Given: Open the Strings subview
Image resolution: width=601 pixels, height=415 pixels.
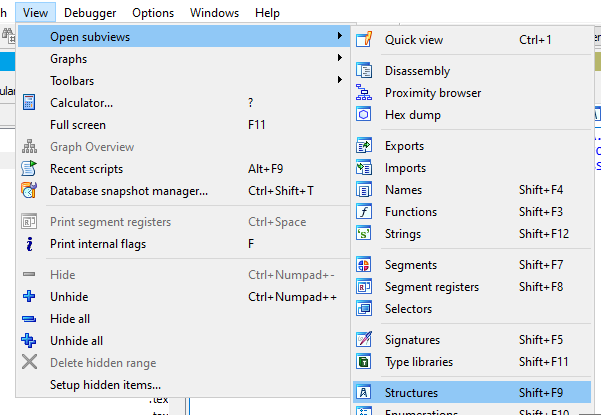Looking at the screenshot, I should [403, 234].
